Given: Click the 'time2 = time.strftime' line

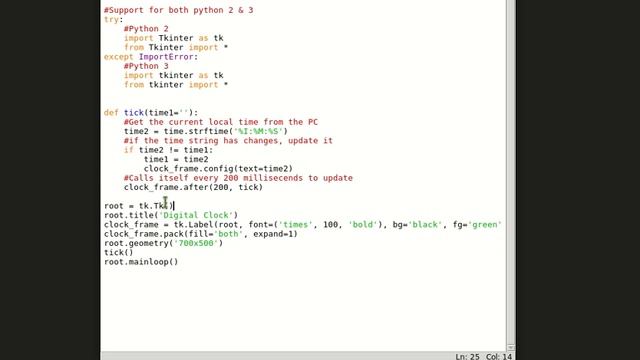Looking at the screenshot, I should (x=206, y=131).
